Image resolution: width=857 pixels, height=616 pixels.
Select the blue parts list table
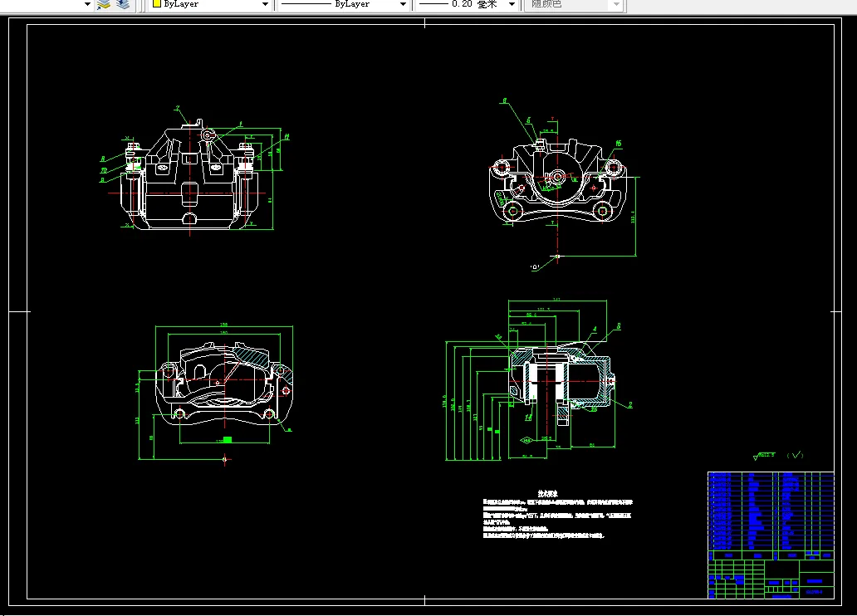coord(771,511)
